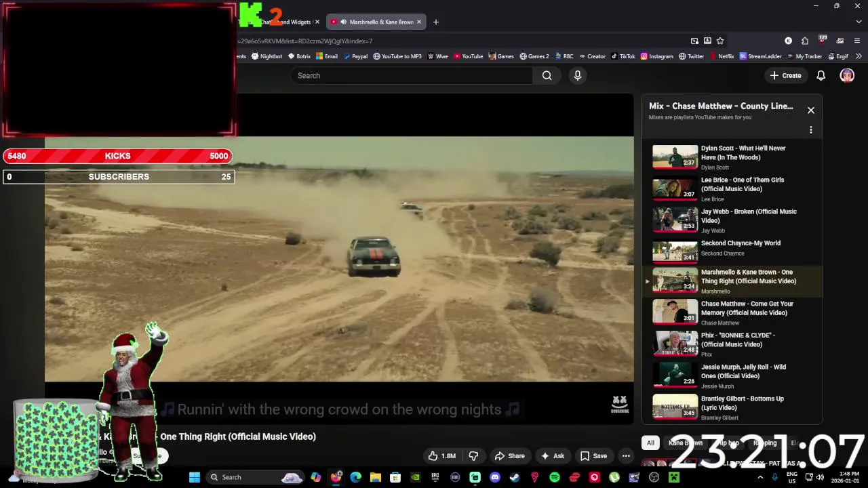Select the 'Kane Brown' filter chip
Viewport: 868px width, 488px height.
[686, 443]
